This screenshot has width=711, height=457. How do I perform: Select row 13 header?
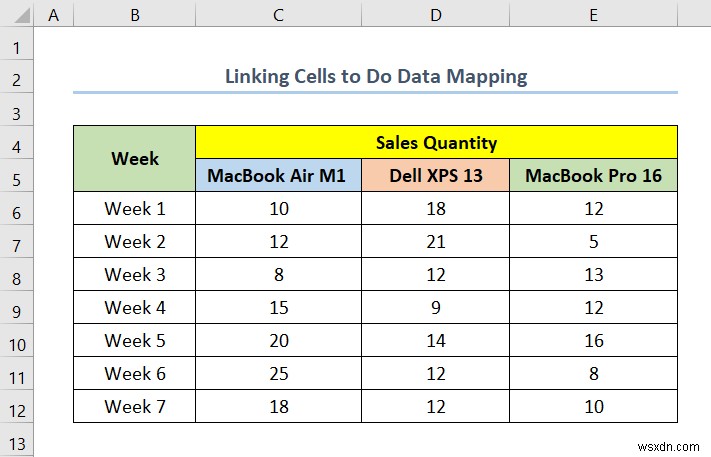17,440
